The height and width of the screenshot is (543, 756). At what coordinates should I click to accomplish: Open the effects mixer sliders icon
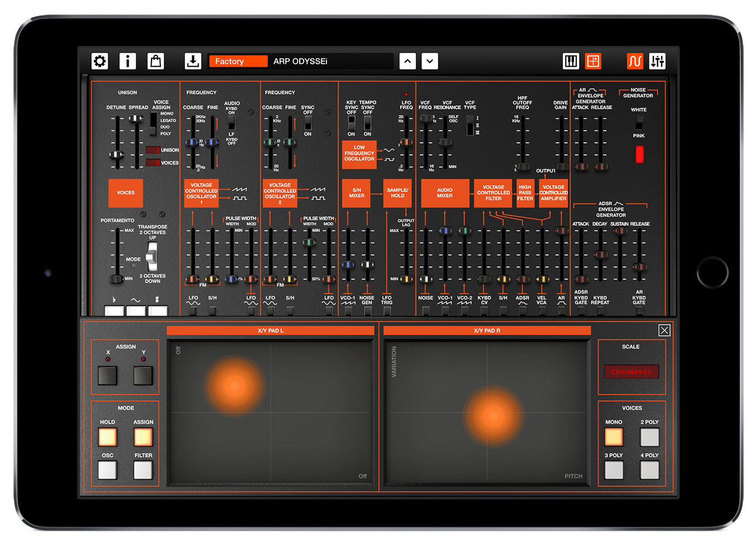click(658, 61)
